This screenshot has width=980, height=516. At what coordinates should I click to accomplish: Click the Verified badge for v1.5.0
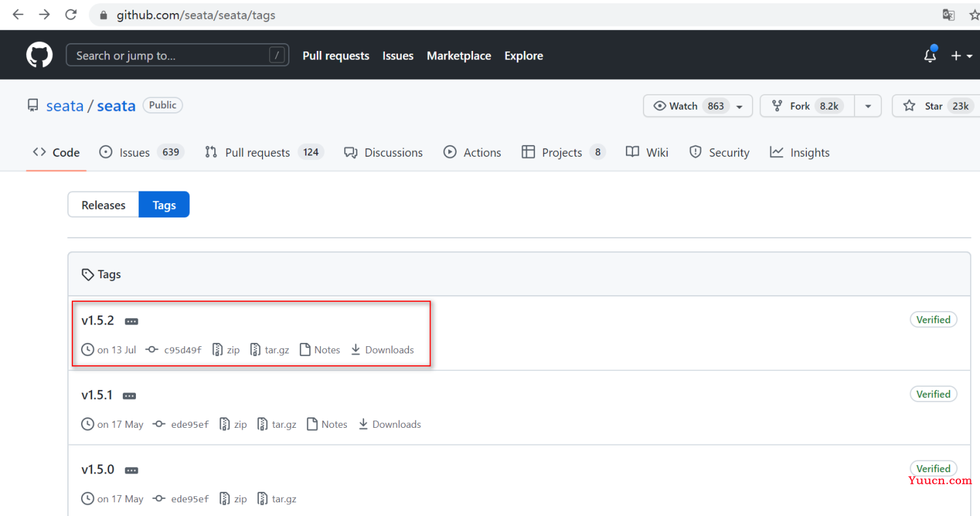pyautogui.click(x=934, y=468)
